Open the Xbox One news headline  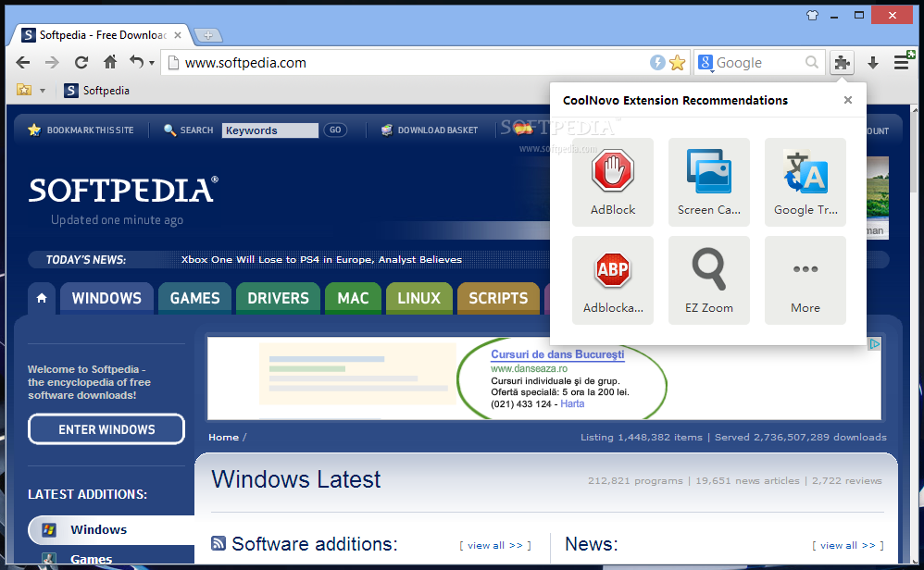pyautogui.click(x=321, y=260)
